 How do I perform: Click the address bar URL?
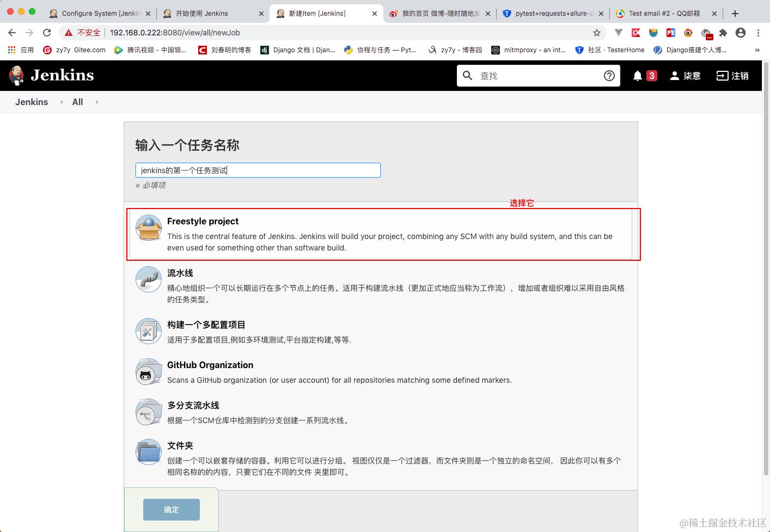coord(175,33)
